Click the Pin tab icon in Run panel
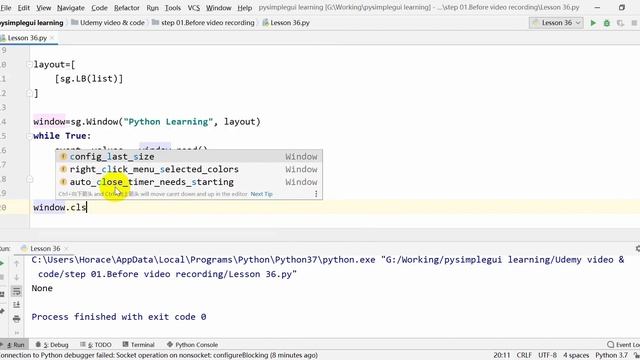The width and height of the screenshot is (640, 360). [x=2, y=311]
